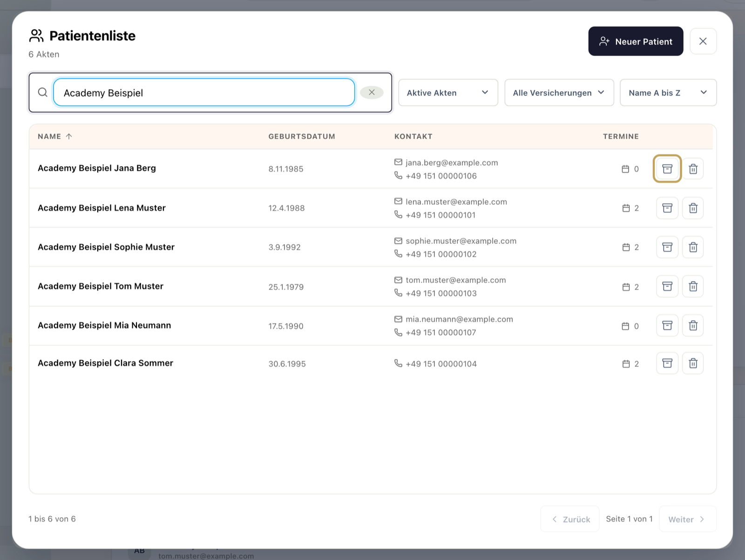
Task: Delete the Tom Muster record
Action: click(693, 286)
